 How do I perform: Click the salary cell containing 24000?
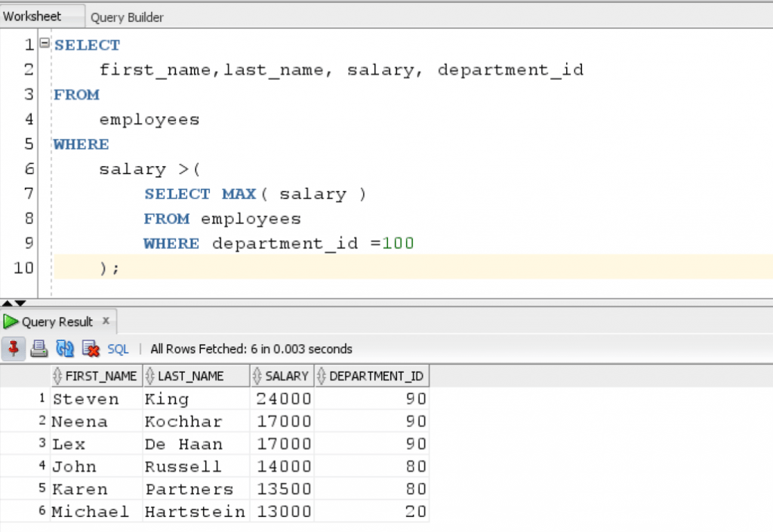coord(283,398)
